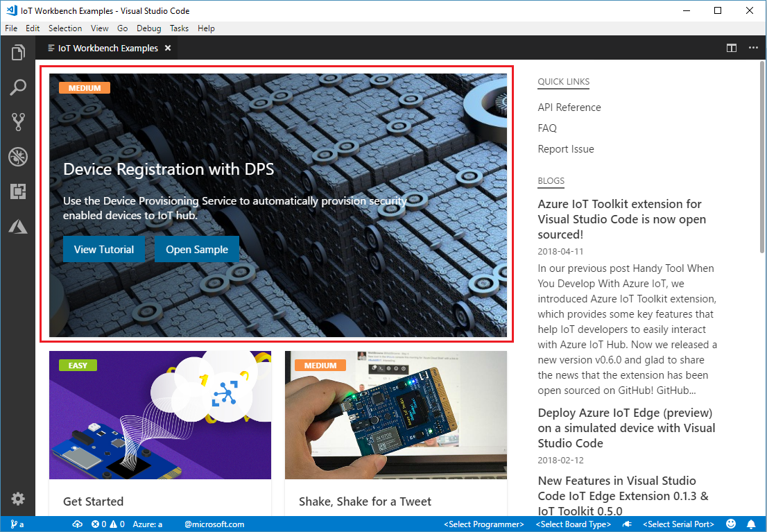Viewport: 767px width, 532px height.
Task: Click the 2018-04-11 blog date
Action: (x=560, y=252)
